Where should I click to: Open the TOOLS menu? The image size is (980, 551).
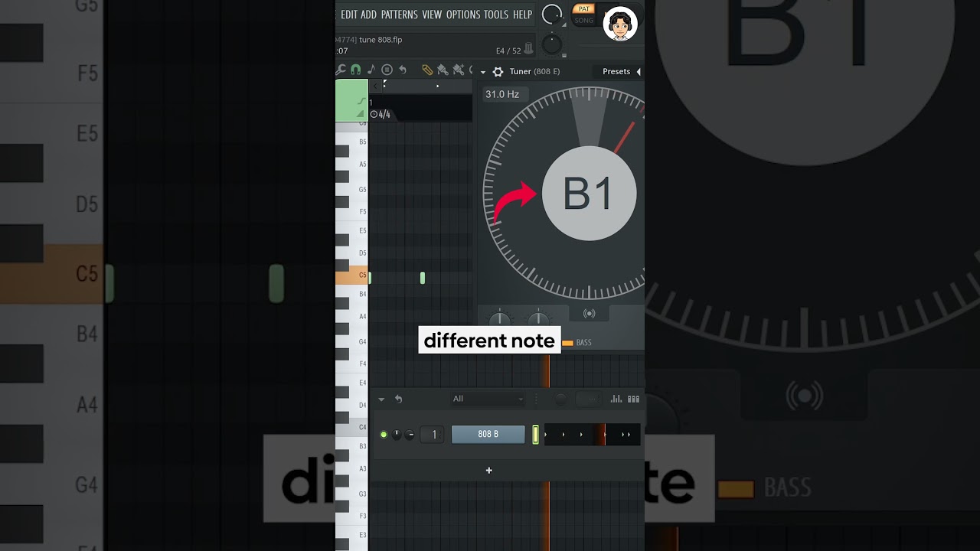[x=496, y=15]
